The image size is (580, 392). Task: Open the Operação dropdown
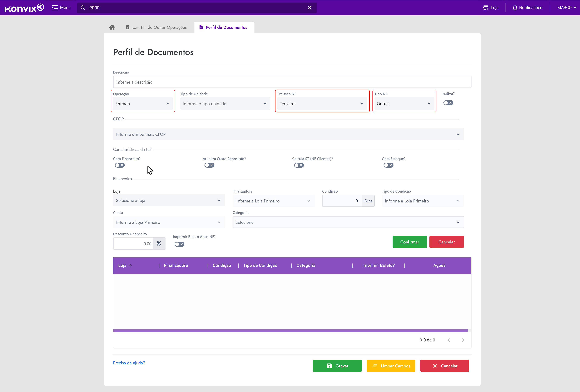tap(142, 104)
